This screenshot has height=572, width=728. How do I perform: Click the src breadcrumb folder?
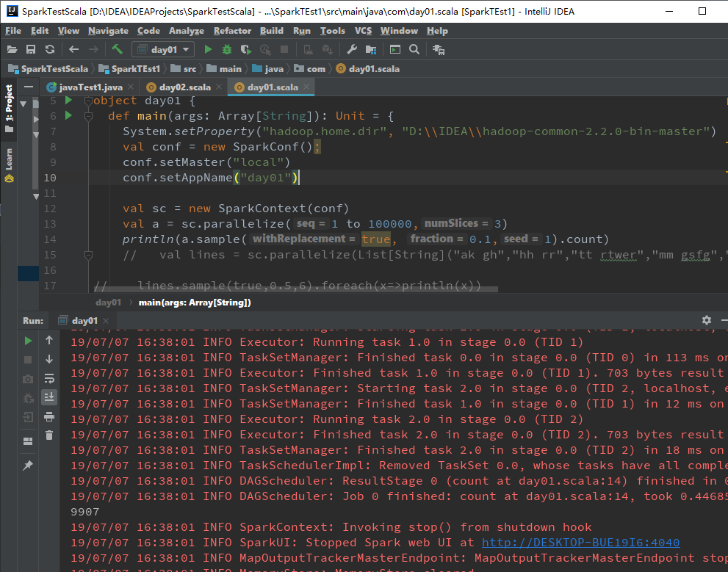184,69
